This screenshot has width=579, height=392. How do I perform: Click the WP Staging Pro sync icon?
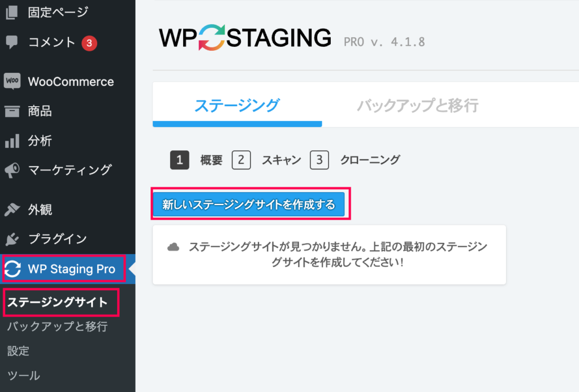[12, 269]
